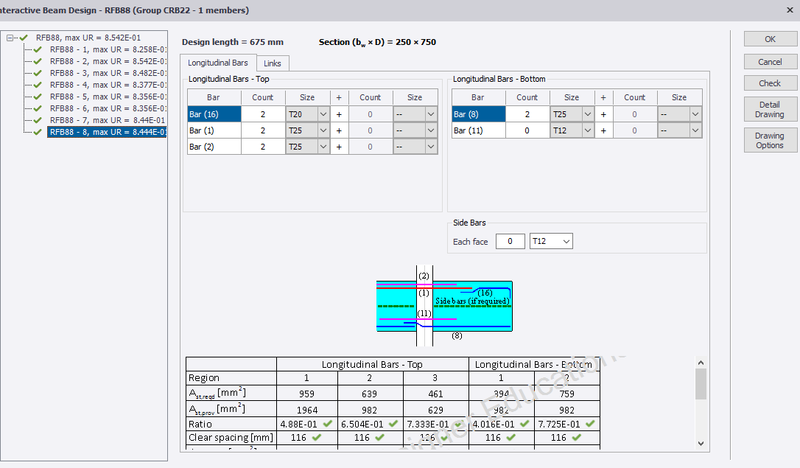Click the check mark beside ratio 4.016E-01
The width and height of the screenshot is (800, 468).
click(524, 424)
